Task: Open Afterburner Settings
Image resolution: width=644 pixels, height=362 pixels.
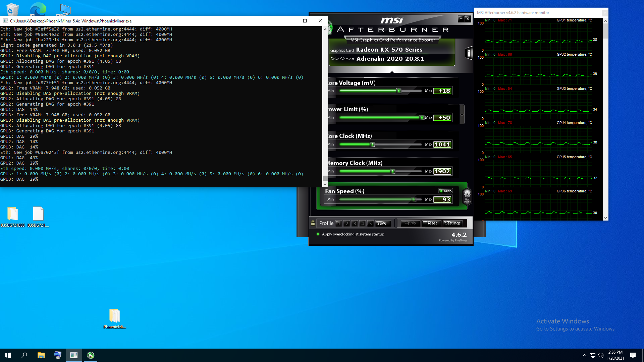Action: click(453, 223)
